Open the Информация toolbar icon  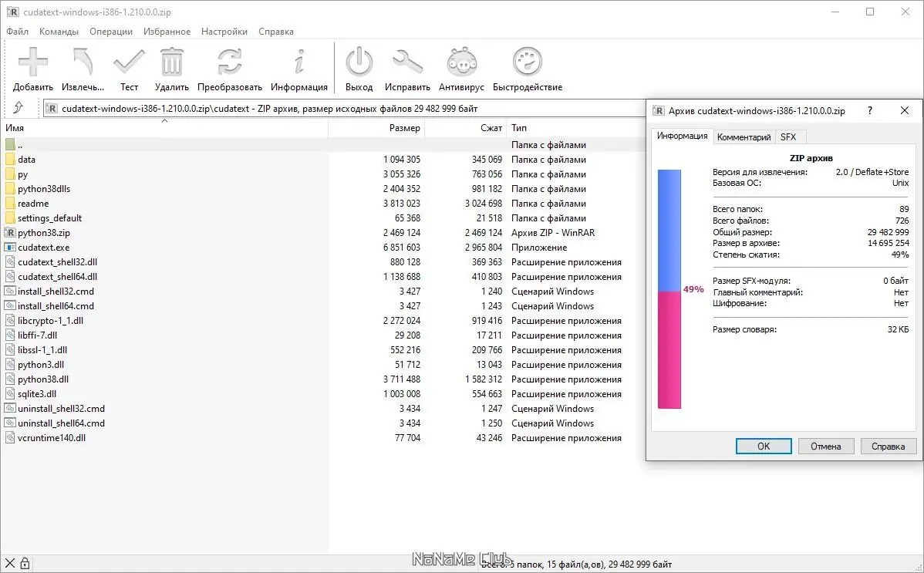(299, 62)
